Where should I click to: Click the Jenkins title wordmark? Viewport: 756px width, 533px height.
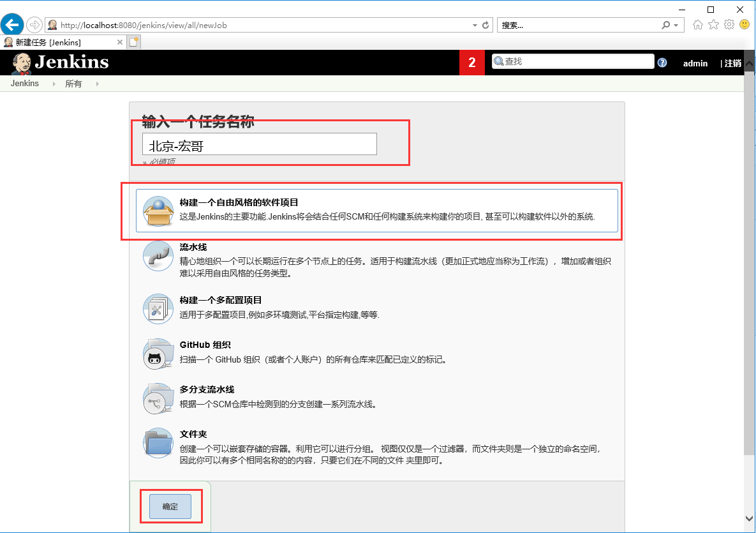(x=72, y=62)
